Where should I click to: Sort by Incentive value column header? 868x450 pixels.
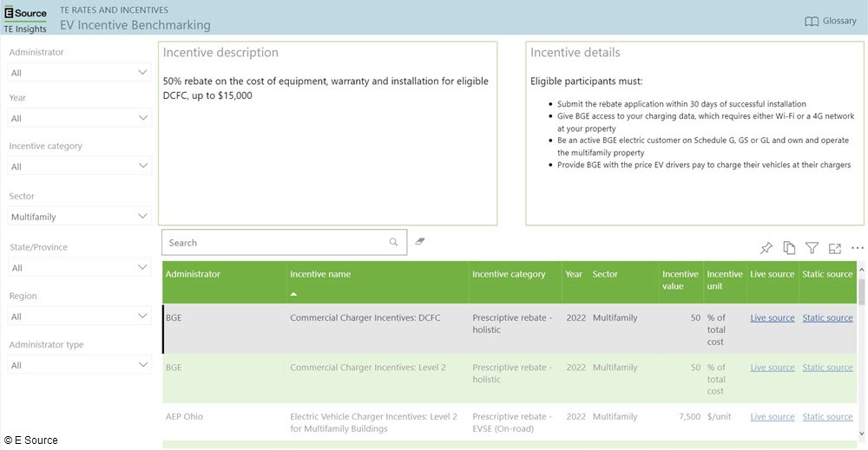[680, 280]
